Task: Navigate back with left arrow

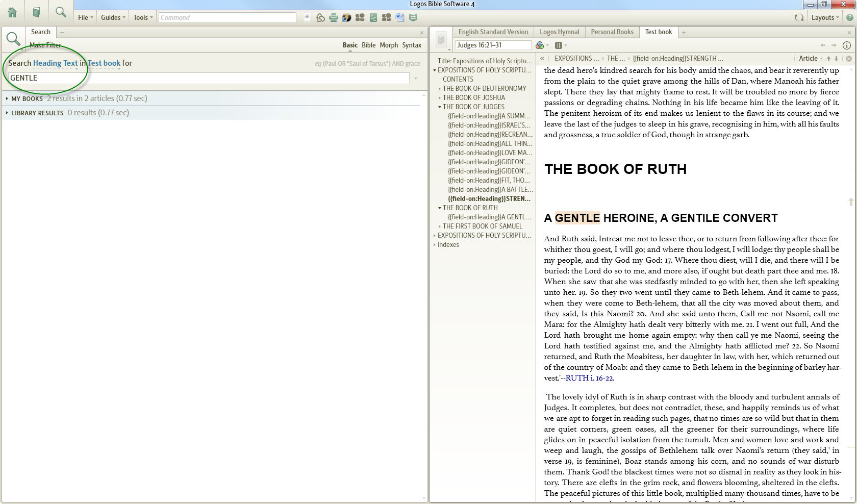Action: [x=823, y=45]
